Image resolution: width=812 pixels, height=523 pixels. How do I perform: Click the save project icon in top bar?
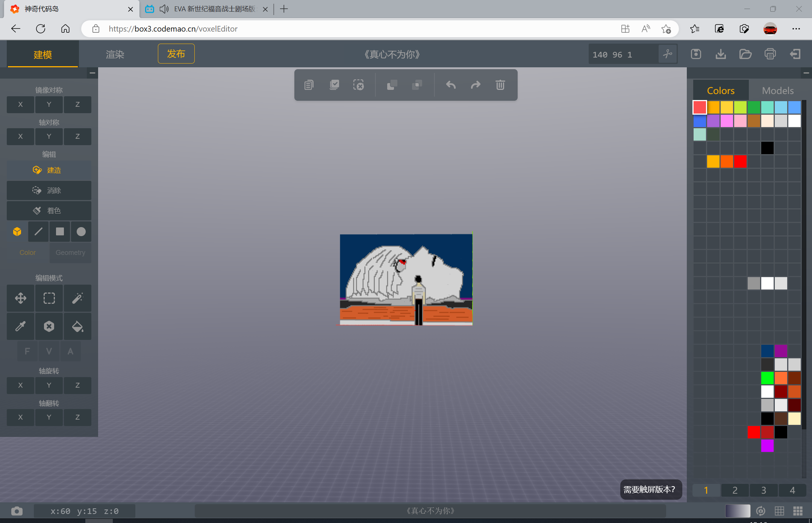(x=696, y=54)
